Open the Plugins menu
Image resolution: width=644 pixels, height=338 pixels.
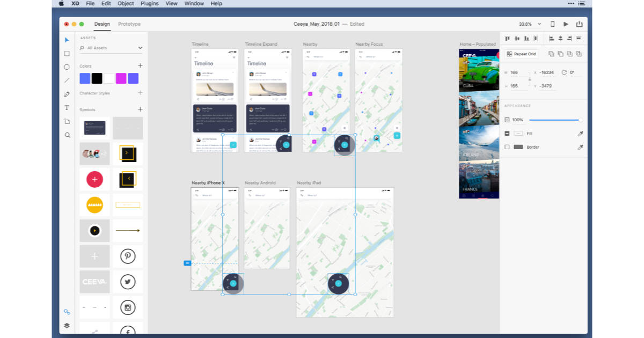(x=149, y=4)
